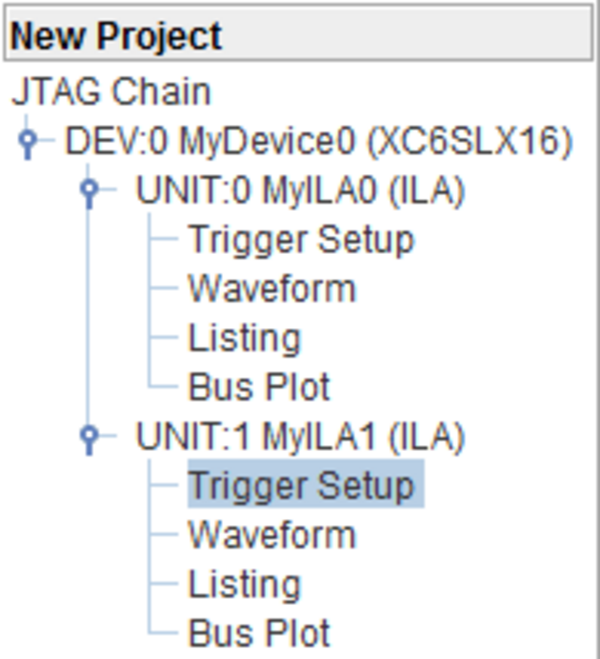The image size is (600, 659).
Task: Open Trigger Setup under MyILA0
Action: pos(301,240)
